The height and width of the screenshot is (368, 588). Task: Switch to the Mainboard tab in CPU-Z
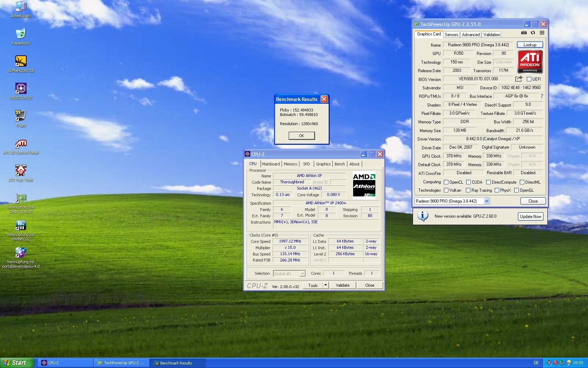point(271,164)
